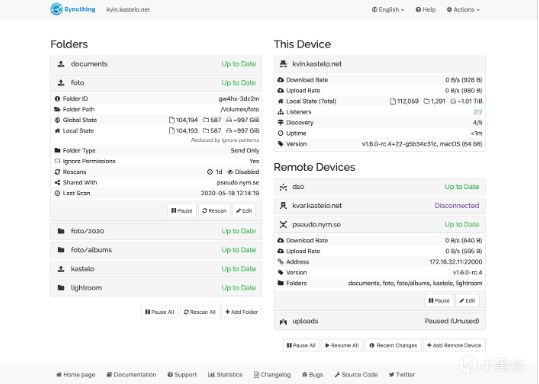Rescan the foto folder
Image resolution: width=539 pixels, height=384 pixels.
[214, 211]
